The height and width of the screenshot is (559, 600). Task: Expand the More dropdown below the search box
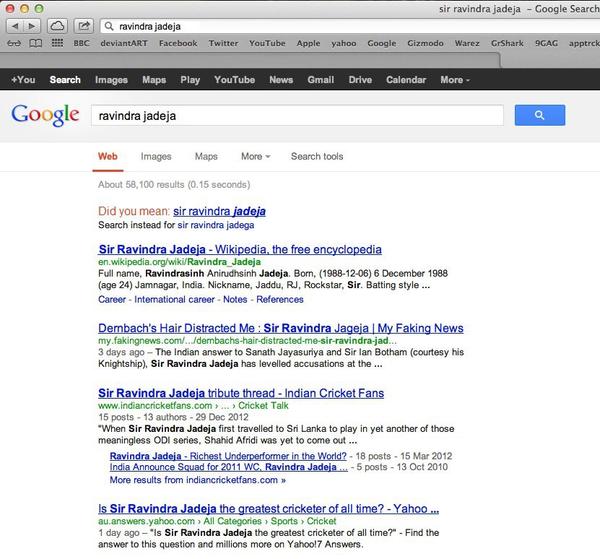(255, 156)
